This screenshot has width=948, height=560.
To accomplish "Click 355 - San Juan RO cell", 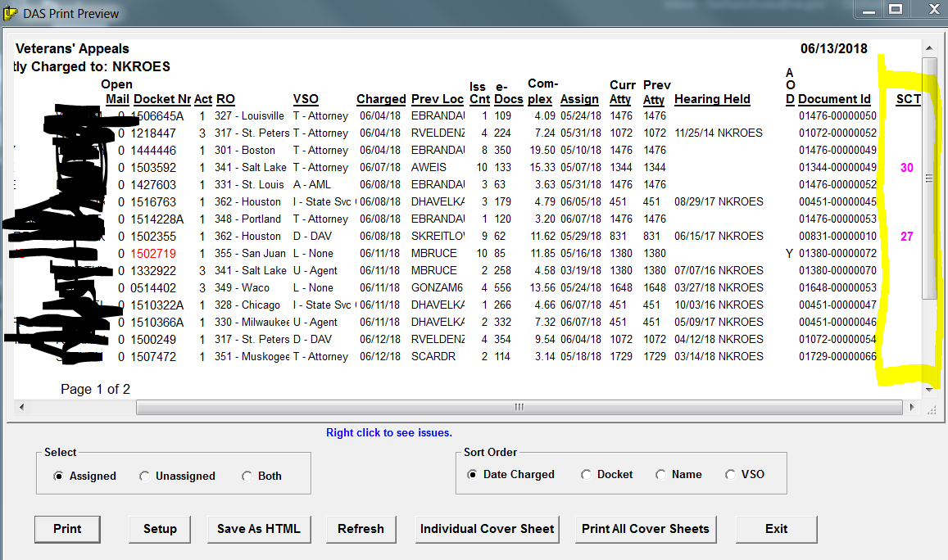I will (250, 254).
